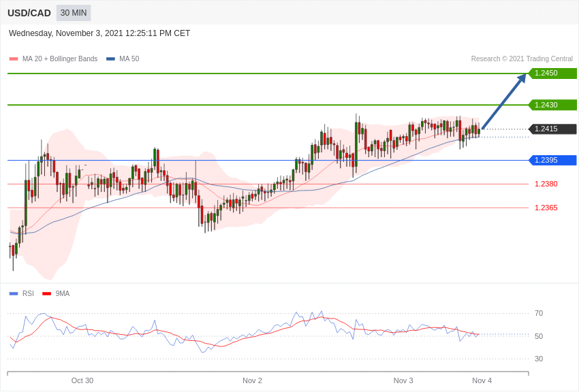
Task: Click the MA 50 legend label
Action: point(129,59)
